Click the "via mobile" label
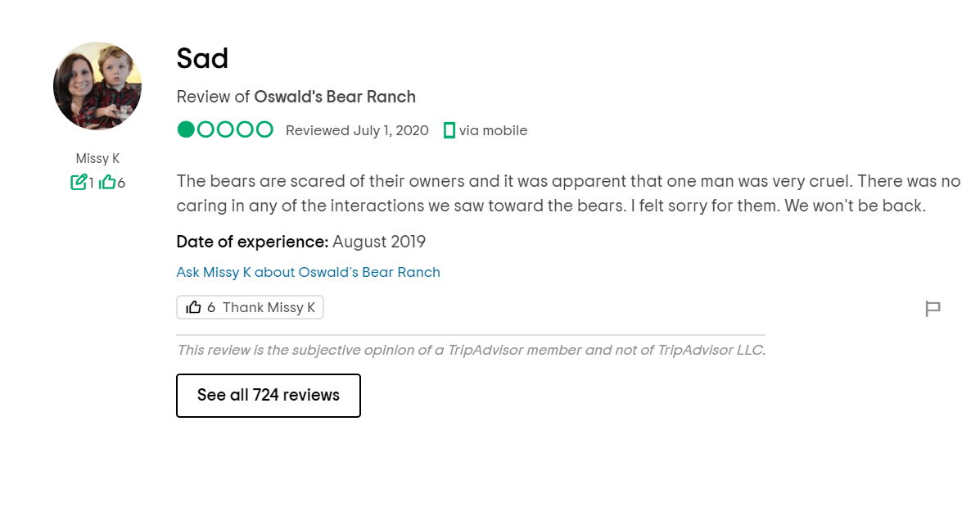 click(x=493, y=130)
